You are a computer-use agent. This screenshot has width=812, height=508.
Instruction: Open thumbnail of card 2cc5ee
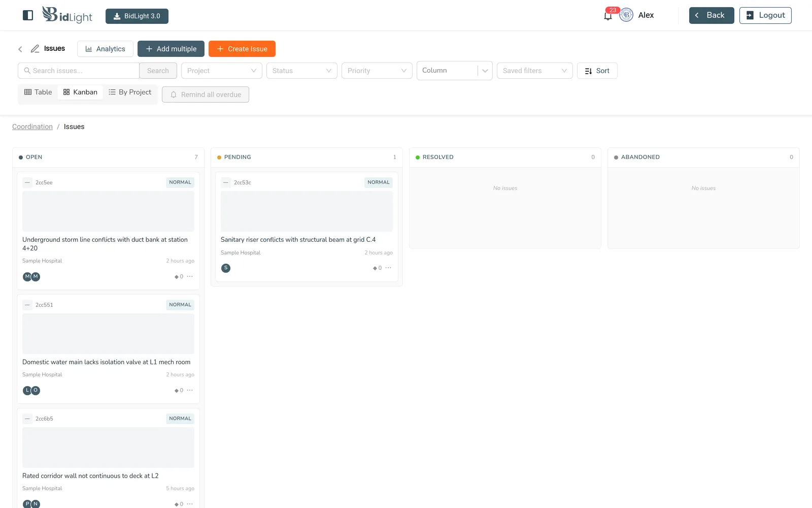[x=108, y=211]
